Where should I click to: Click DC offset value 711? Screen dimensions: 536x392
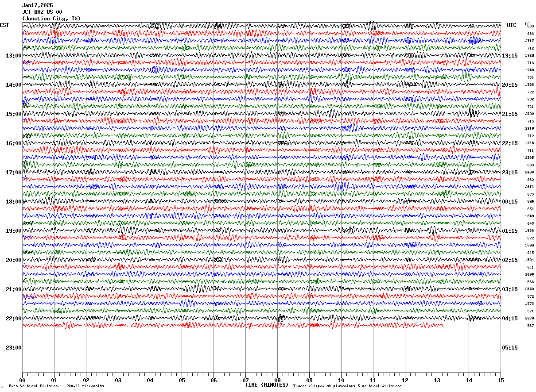pyautogui.click(x=530, y=150)
